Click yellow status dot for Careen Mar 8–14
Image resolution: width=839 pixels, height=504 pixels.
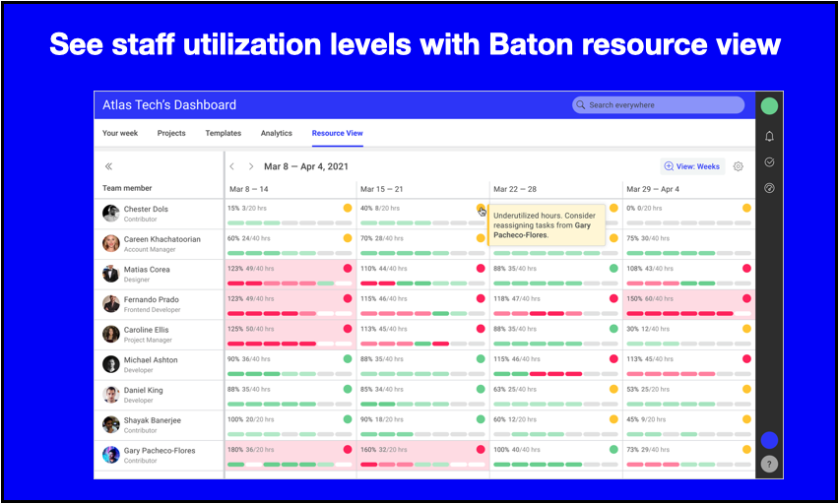[348, 238]
